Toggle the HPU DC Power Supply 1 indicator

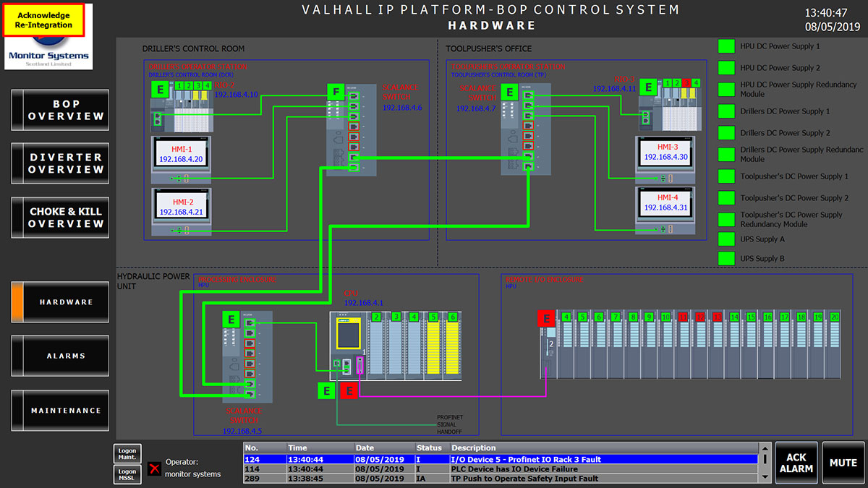point(726,46)
